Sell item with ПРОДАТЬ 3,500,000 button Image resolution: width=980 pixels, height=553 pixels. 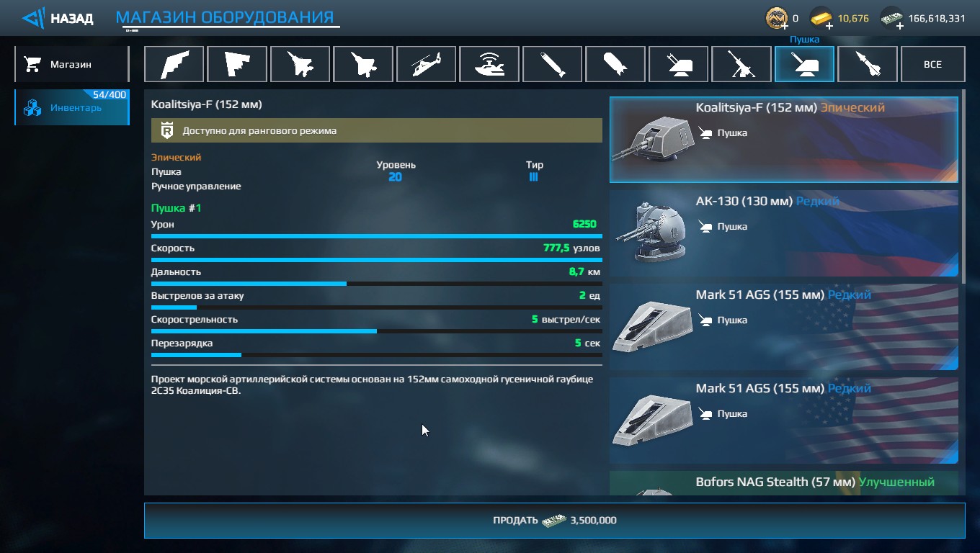pyautogui.click(x=554, y=521)
